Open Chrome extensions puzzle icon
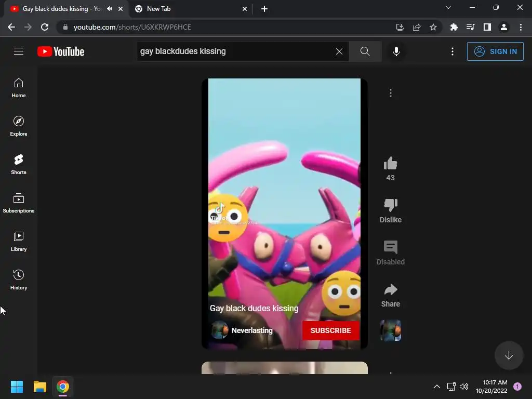This screenshot has width=532, height=399. [454, 27]
